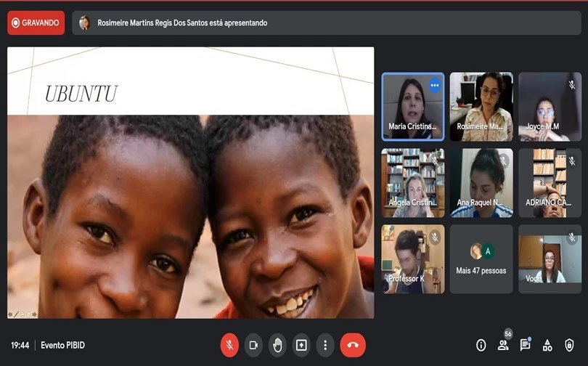This screenshot has height=366, width=588.
Task: Click the Joyce M.M participant tile
Action: (550, 106)
